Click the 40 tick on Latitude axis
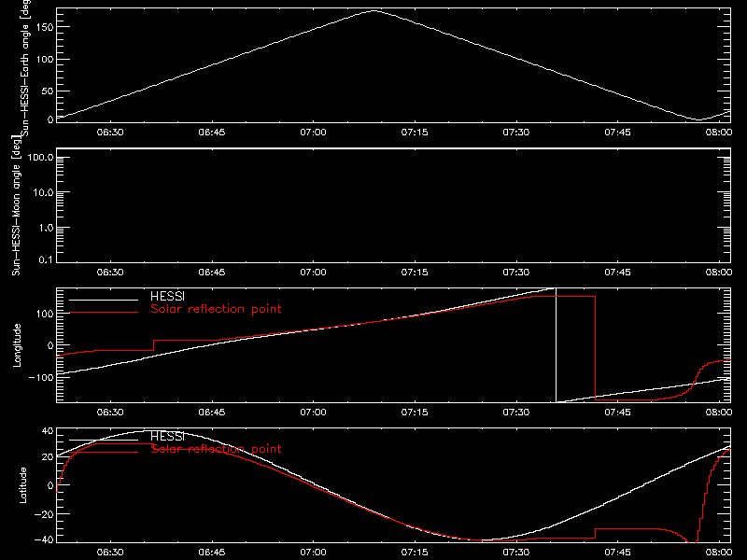The height and width of the screenshot is (560, 747). [48, 431]
